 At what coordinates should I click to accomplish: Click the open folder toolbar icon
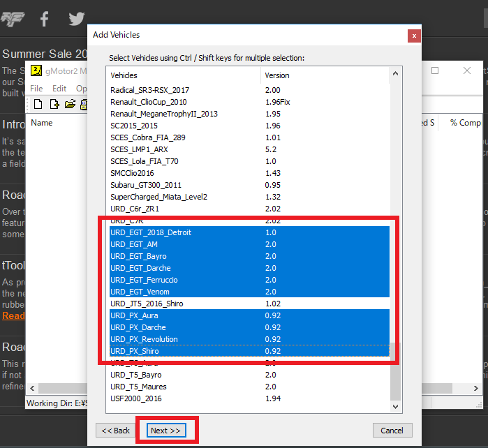click(70, 105)
